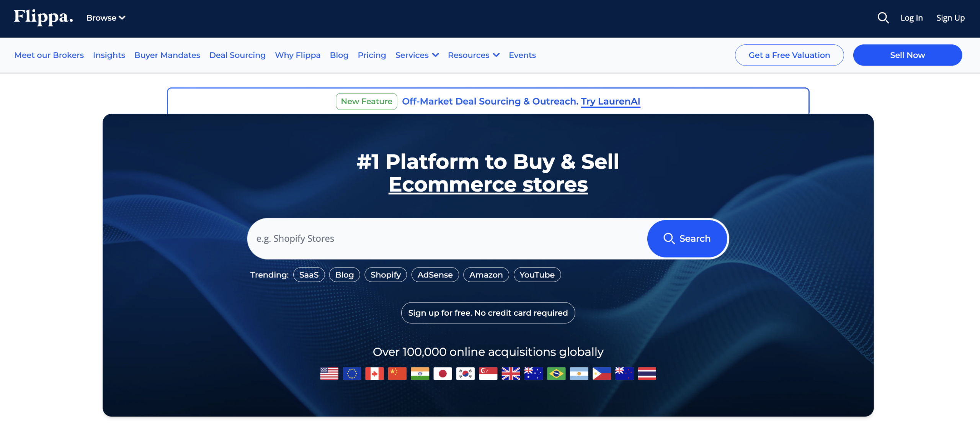The height and width of the screenshot is (433, 980).
Task: Expand the Browse dropdown
Action: [106, 18]
